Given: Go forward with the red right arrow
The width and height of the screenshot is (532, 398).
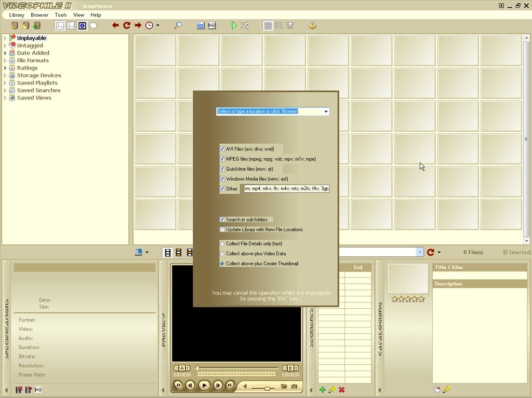Looking at the screenshot, I should 138,25.
